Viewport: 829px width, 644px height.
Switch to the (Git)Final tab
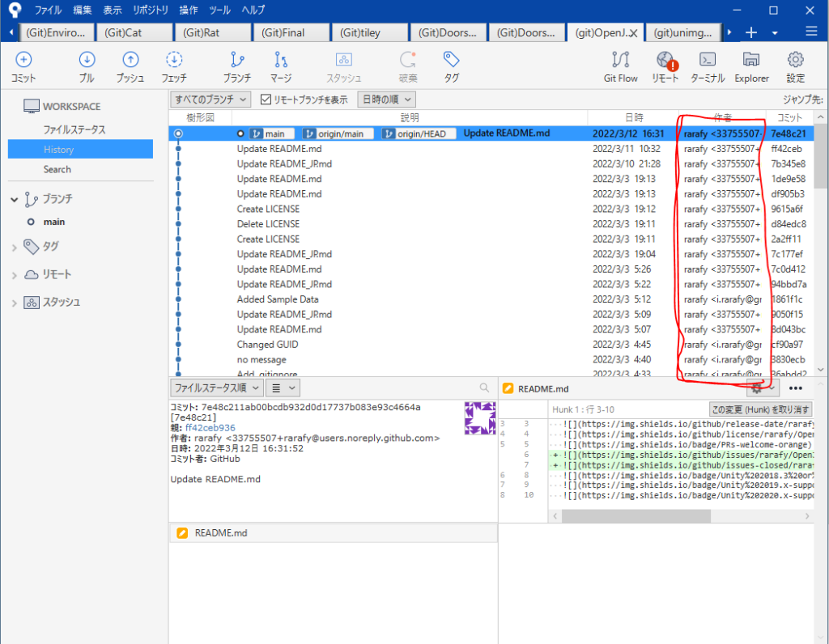[291, 32]
